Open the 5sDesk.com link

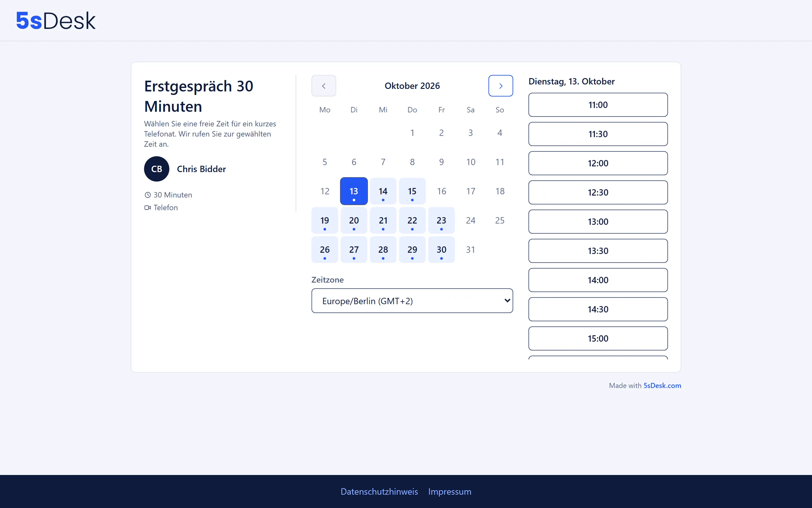click(x=662, y=386)
